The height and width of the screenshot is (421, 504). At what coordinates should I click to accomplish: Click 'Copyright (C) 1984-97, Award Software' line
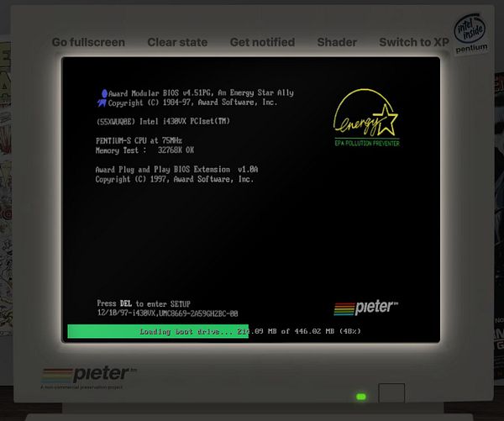pos(193,103)
